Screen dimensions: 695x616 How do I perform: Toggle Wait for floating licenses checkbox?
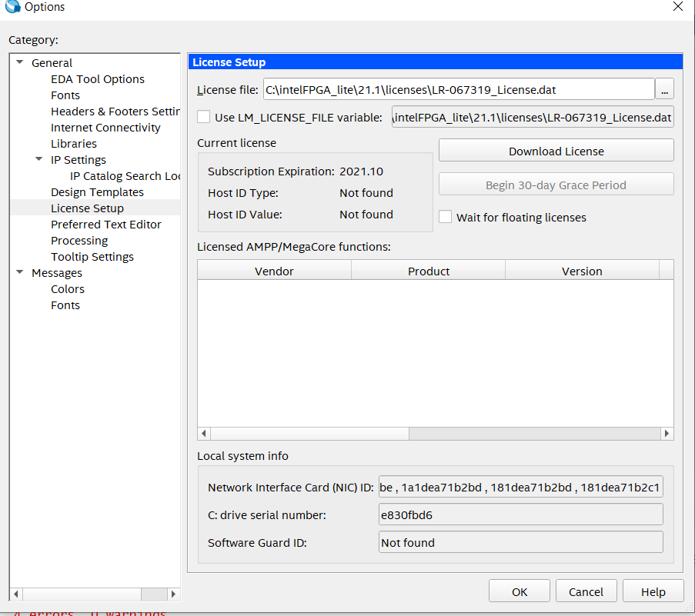click(445, 217)
